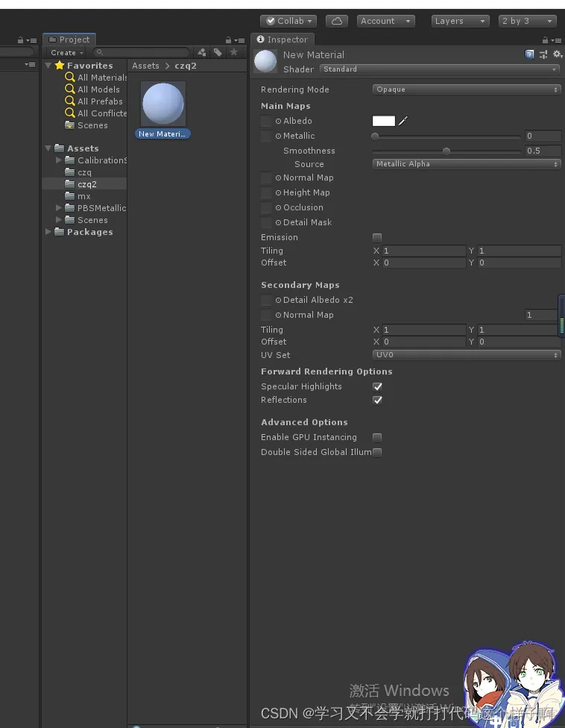Select All Conflicted saved search
565x728 pixels.
click(95, 113)
